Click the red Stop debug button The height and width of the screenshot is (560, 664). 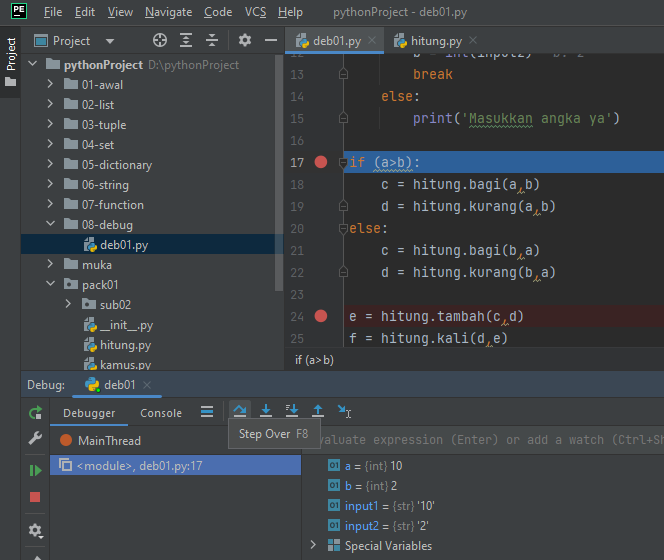tap(35, 497)
